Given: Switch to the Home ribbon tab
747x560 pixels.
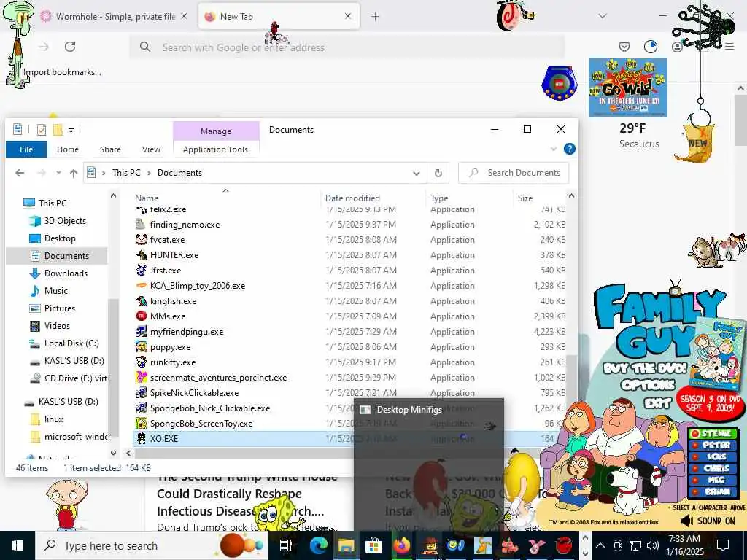Looking at the screenshot, I should tap(68, 149).
